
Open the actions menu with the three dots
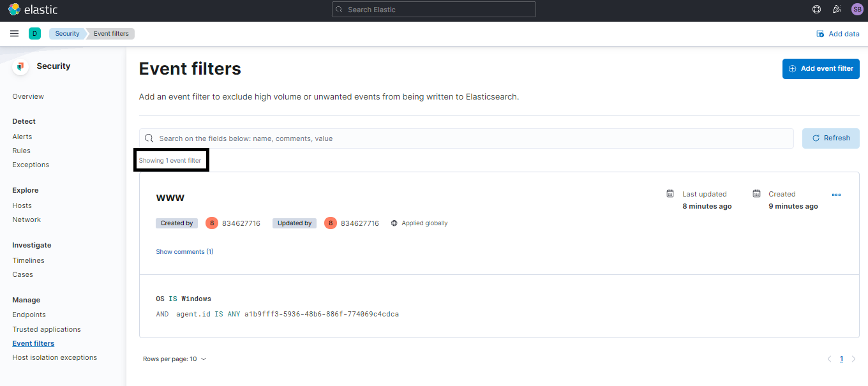click(x=837, y=194)
